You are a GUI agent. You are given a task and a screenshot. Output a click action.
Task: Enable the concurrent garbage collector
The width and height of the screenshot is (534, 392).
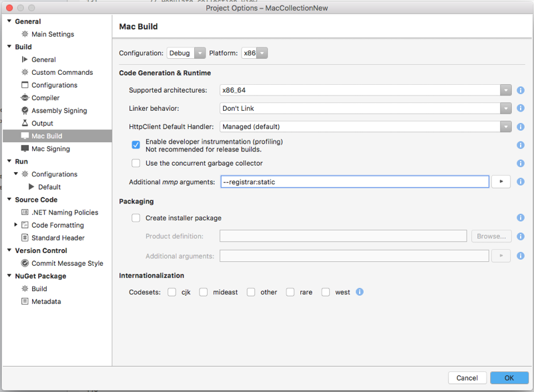(136, 163)
